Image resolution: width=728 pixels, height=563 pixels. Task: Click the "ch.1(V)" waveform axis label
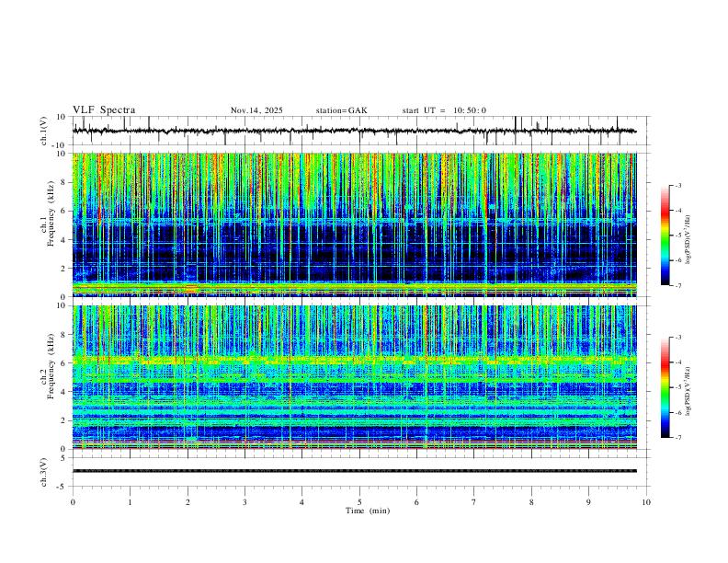(44, 131)
